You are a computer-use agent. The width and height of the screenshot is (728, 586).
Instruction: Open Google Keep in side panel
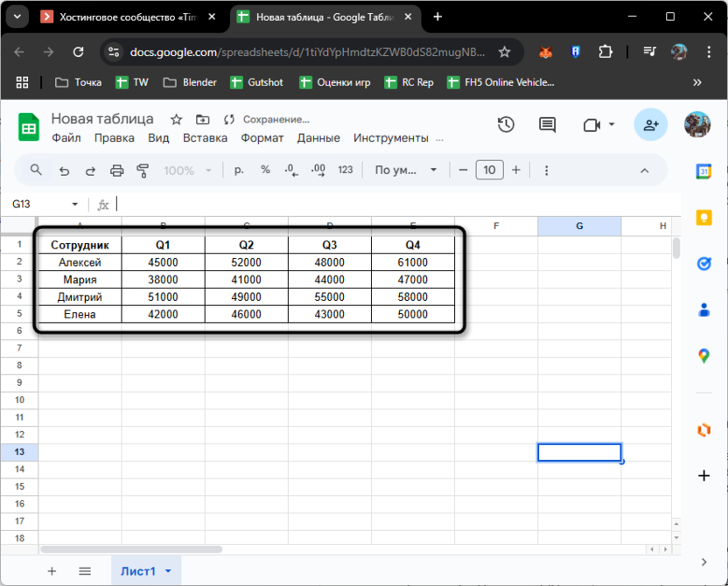tap(703, 218)
